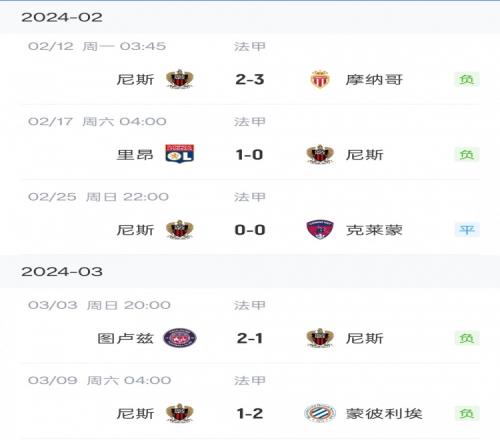Open the 2-3 score of Nice vs Monaco

coord(250,79)
